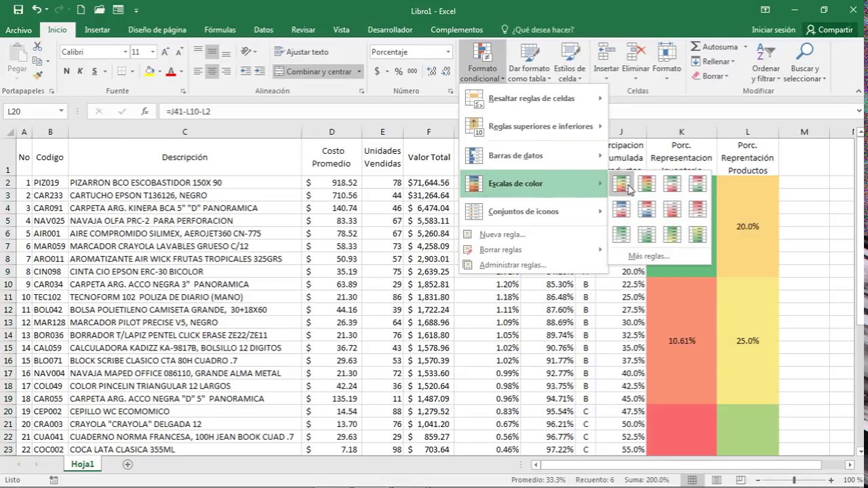
Task: Toggle bottom vertical alignment
Action: pos(226,52)
